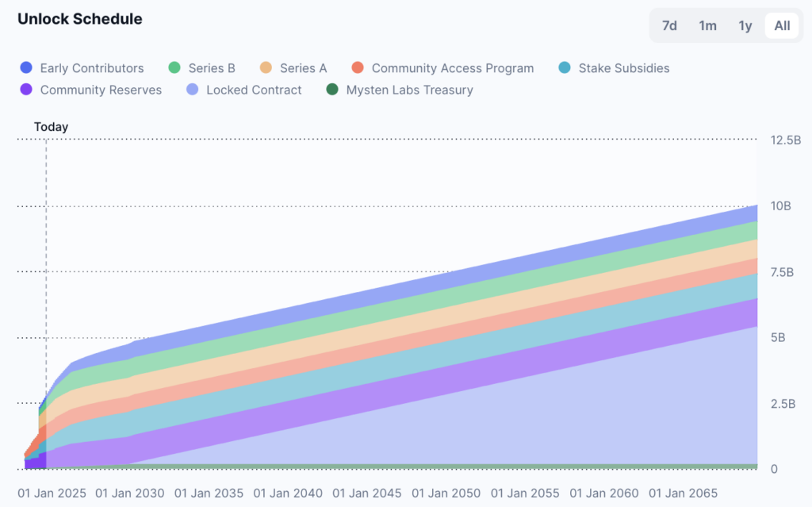Toggle the Community Reserves legend label
This screenshot has height=507, width=812.
coord(101,90)
